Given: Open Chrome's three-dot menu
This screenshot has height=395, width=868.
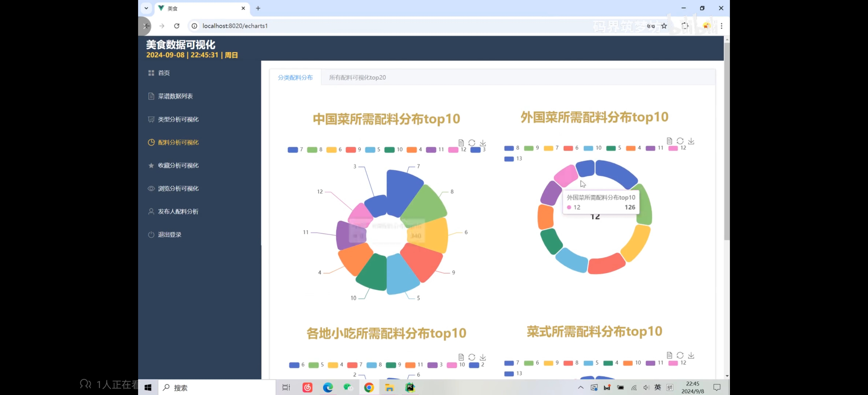Looking at the screenshot, I should pos(721,26).
